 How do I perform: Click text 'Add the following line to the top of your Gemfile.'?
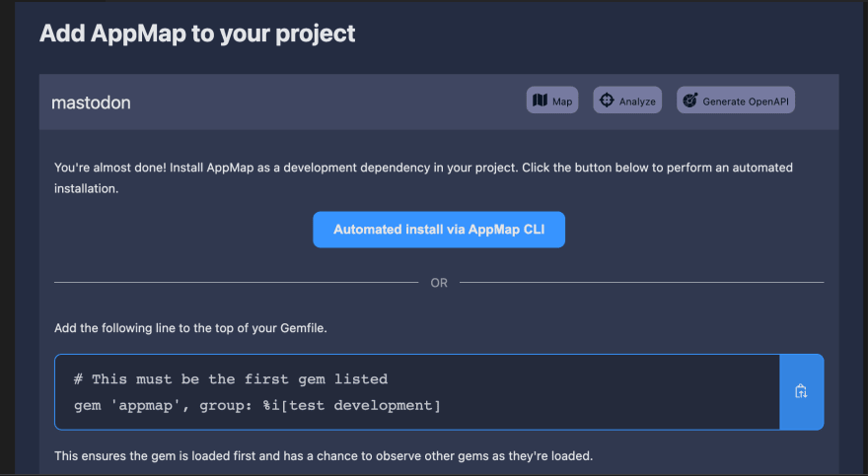coord(190,328)
